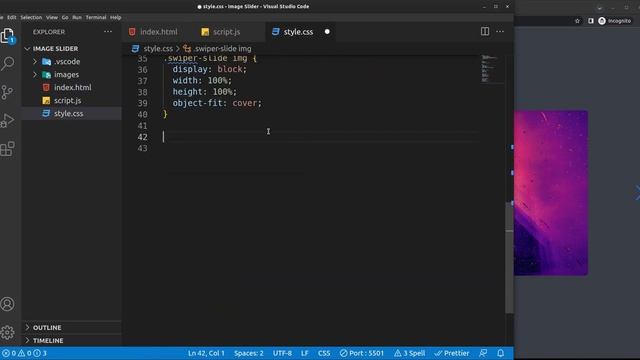Click the 'height: 100%;' code line
This screenshot has width=640, height=360.
204,92
